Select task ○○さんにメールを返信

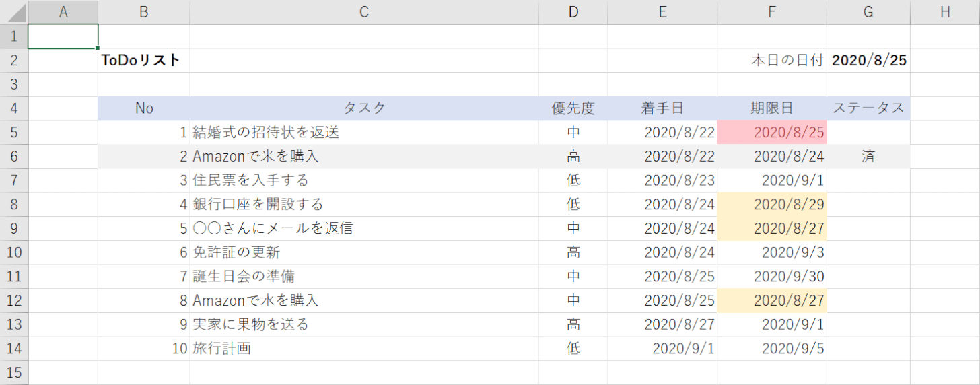(x=364, y=229)
